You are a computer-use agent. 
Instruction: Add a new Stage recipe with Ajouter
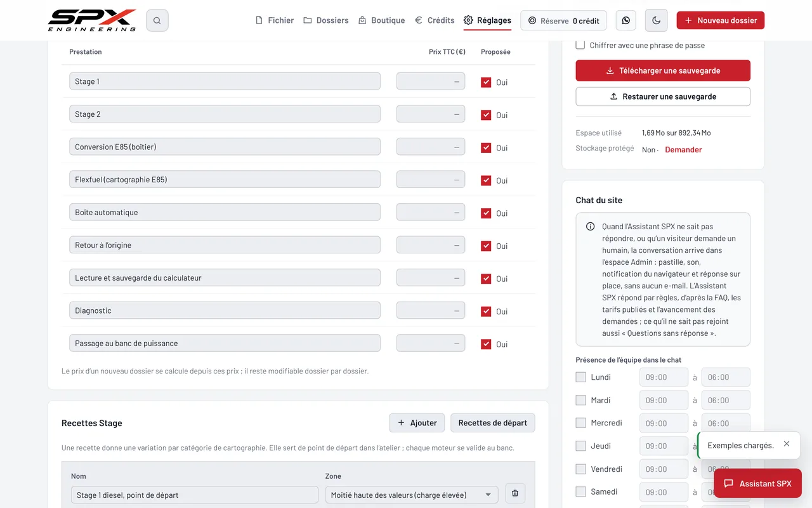[x=417, y=423]
